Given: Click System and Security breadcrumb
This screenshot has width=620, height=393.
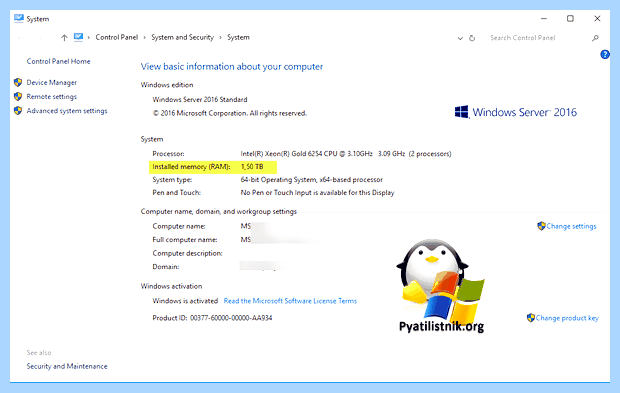Looking at the screenshot, I should (x=182, y=37).
